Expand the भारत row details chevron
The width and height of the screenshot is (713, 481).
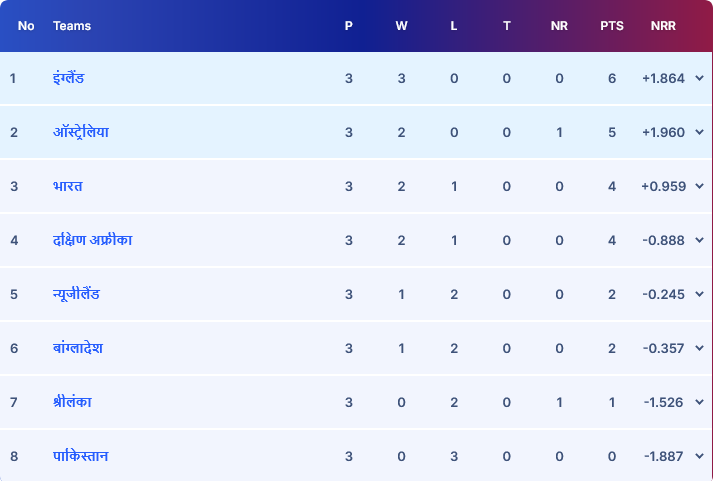[x=698, y=186]
